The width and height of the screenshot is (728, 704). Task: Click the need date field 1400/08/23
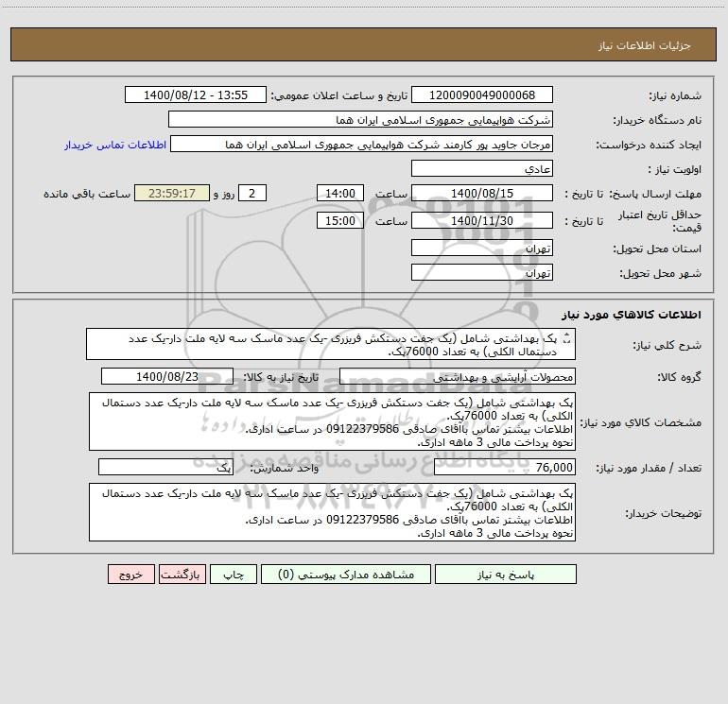click(x=166, y=377)
